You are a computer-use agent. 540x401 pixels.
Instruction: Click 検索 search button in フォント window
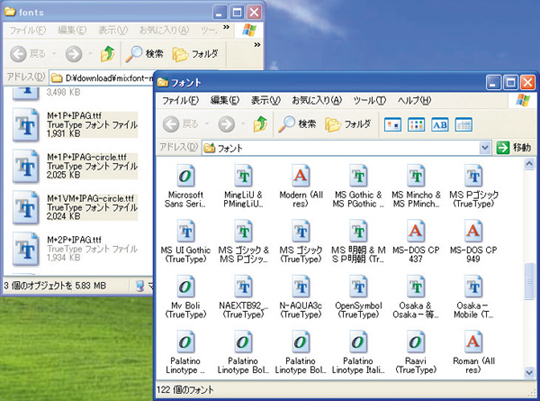tap(297, 124)
